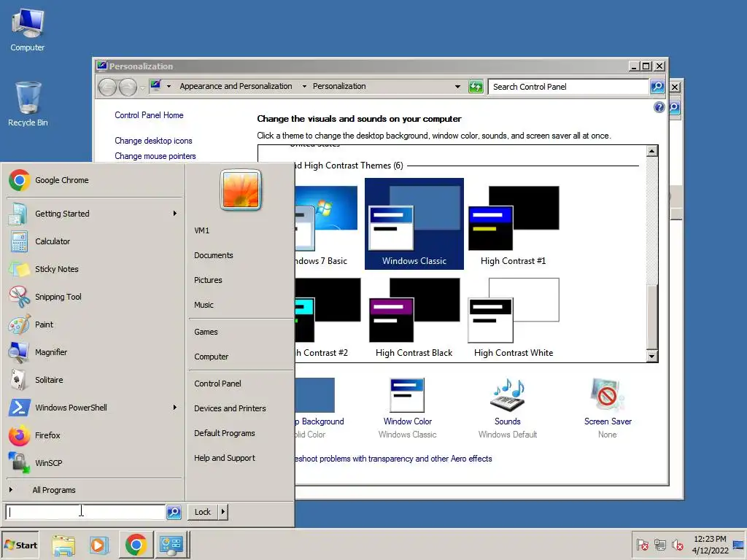Click Start menu search programs field
Viewport: 747px width, 560px height.
[x=86, y=512]
